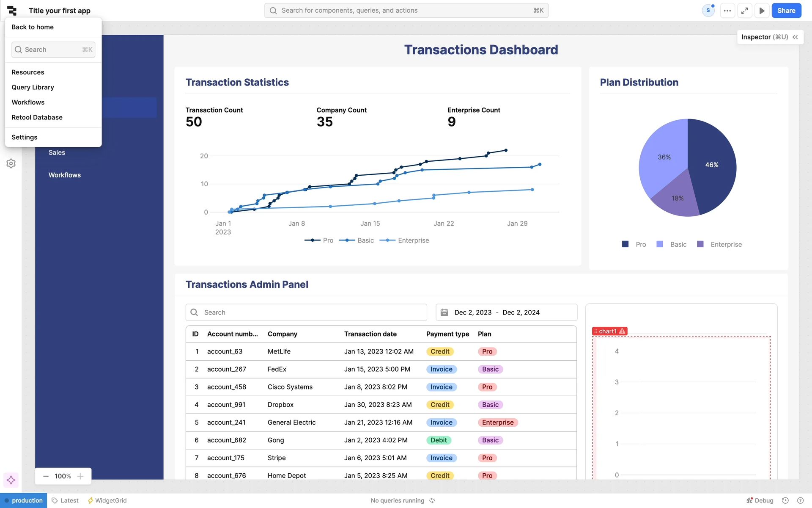The height and width of the screenshot is (508, 812).
Task: Select Back to home
Action: click(33, 27)
